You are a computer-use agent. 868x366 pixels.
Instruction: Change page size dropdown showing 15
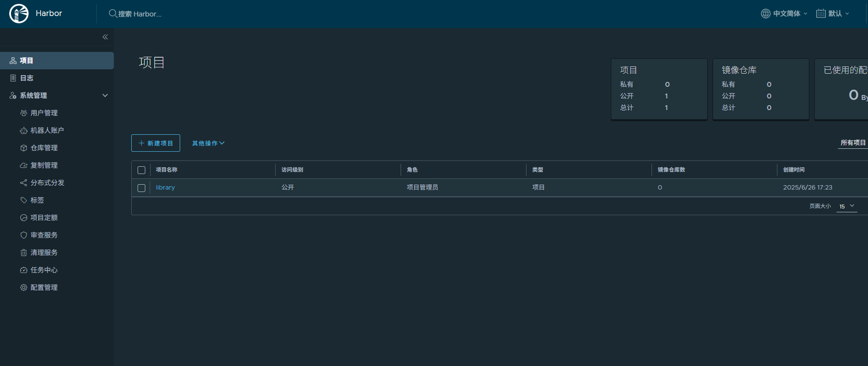(847, 207)
